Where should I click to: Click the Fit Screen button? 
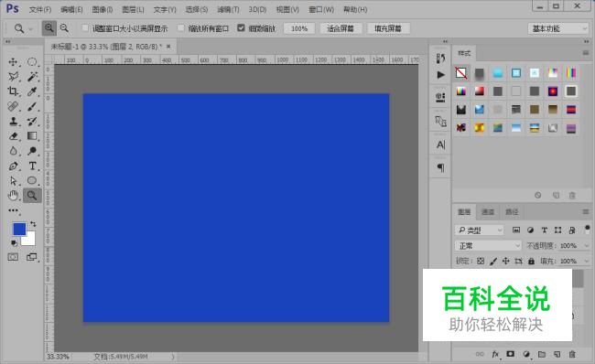[341, 28]
